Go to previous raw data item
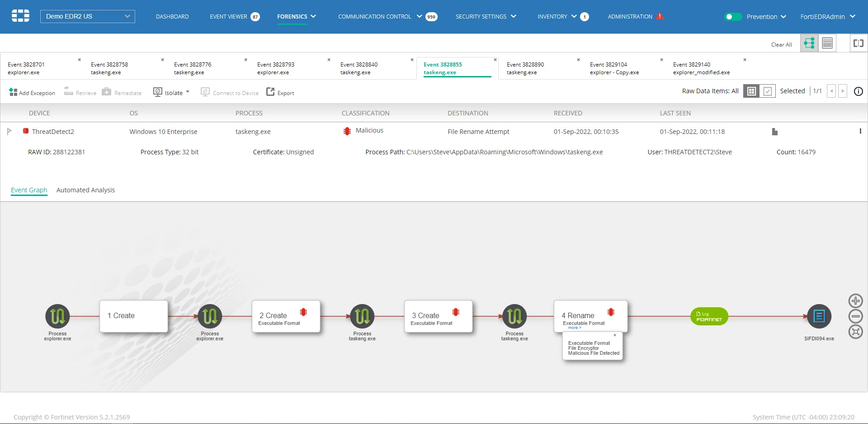This screenshot has width=868, height=424. tap(831, 91)
